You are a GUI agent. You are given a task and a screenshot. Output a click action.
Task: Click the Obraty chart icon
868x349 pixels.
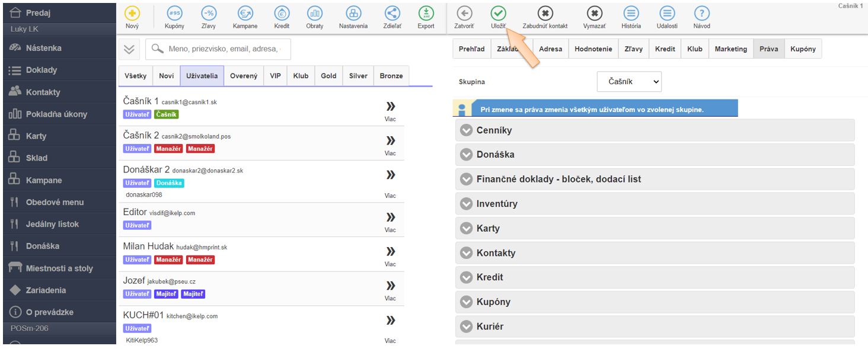click(315, 14)
